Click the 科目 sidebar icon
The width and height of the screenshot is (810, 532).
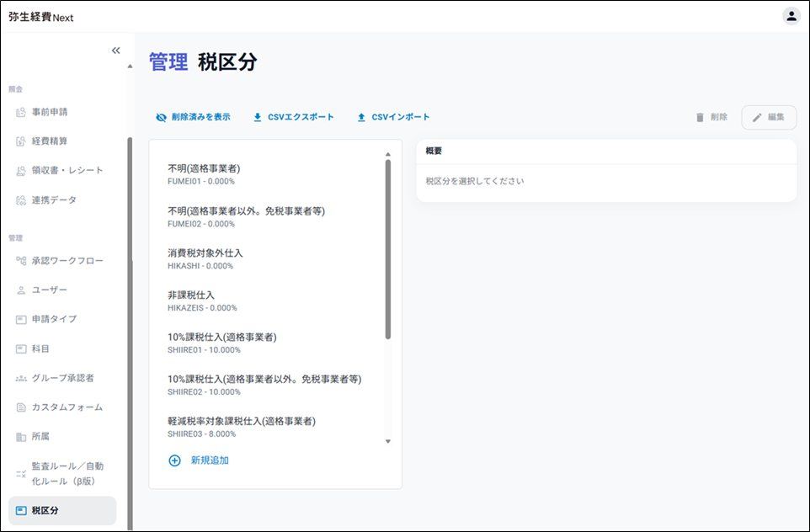coord(21,349)
